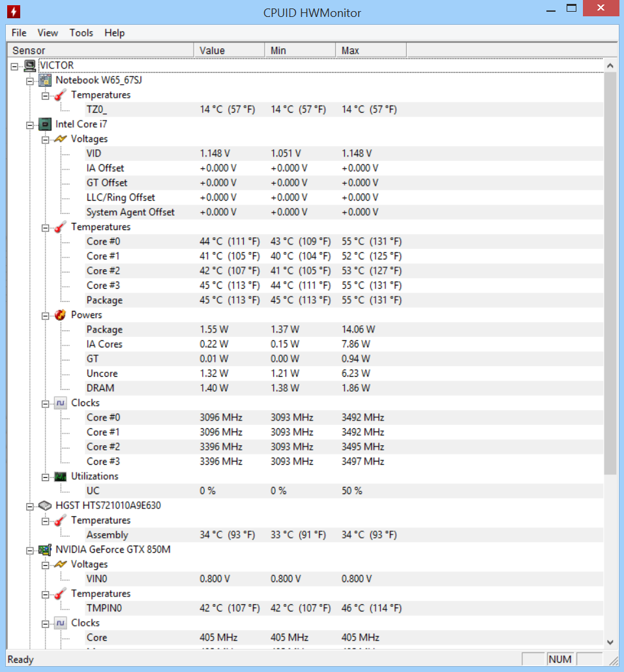Collapse the NVIDIA GeForce GTX 850M node
624x672 pixels.
pyautogui.click(x=29, y=551)
